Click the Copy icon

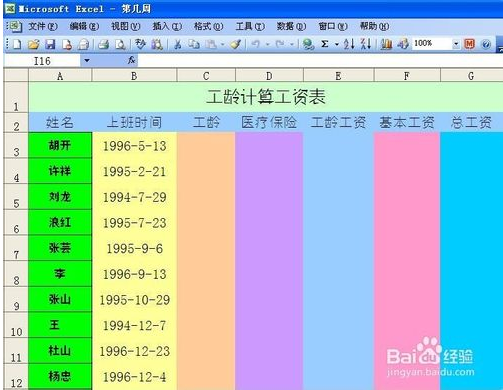194,44
